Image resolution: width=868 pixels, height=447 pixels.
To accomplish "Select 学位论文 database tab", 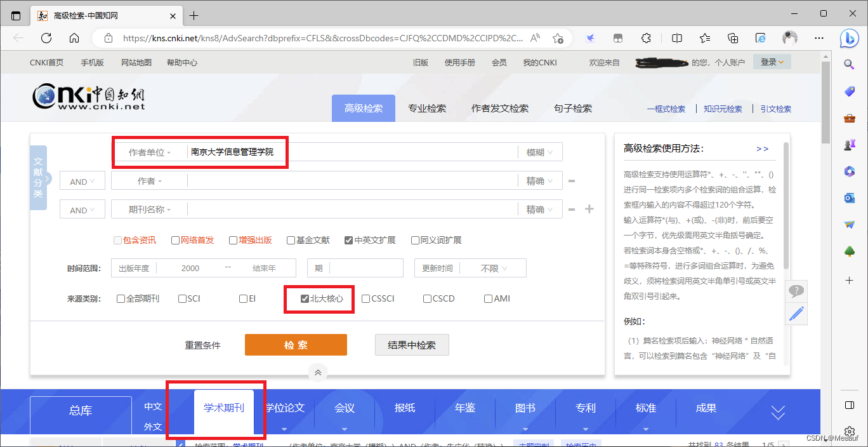I will click(x=285, y=408).
